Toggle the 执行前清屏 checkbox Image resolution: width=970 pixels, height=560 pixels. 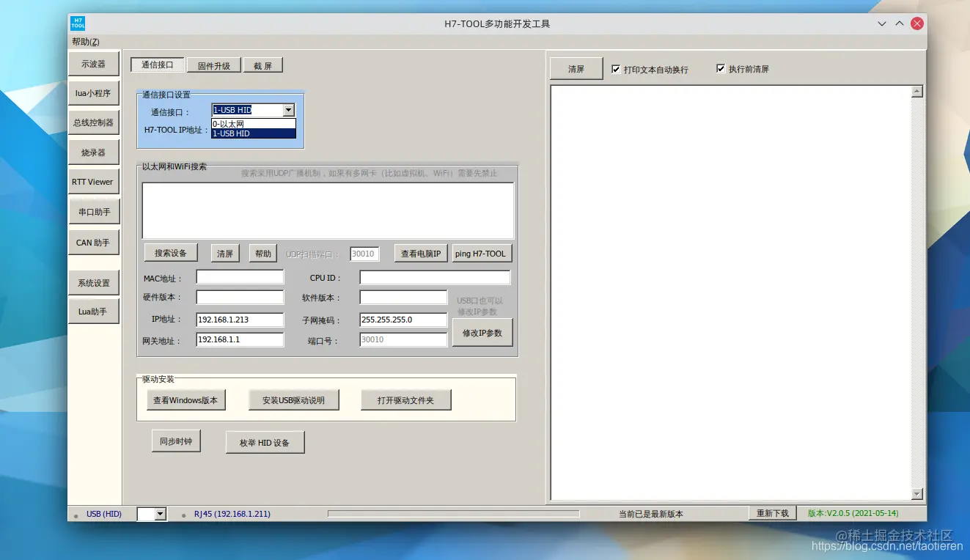(721, 68)
